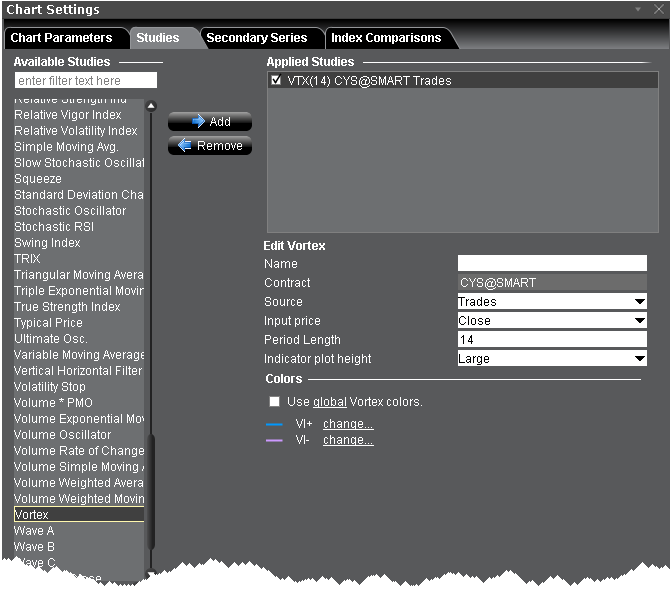Click change link for VI- color
The image size is (670, 592).
coord(348,440)
